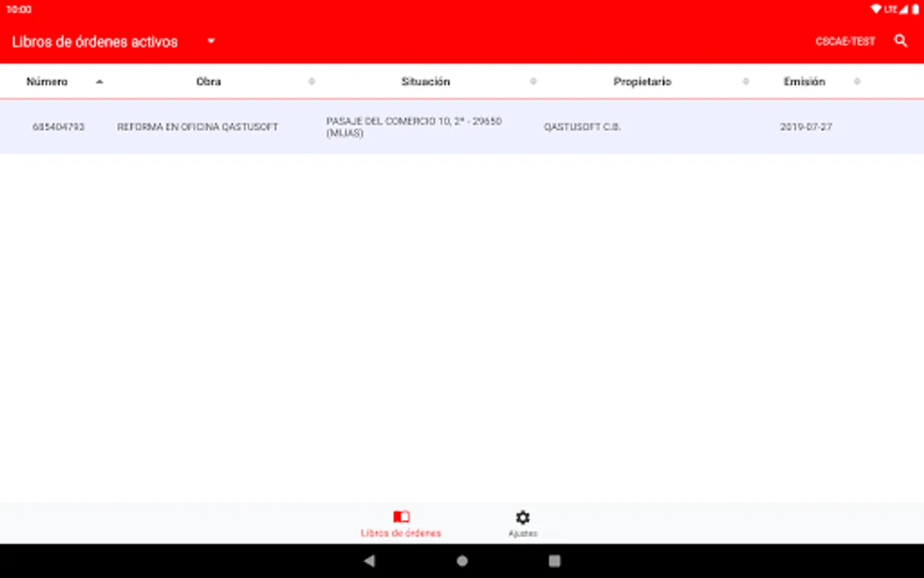The image size is (924, 578).
Task: Click the CSCAE-TEST button
Action: coord(845,41)
